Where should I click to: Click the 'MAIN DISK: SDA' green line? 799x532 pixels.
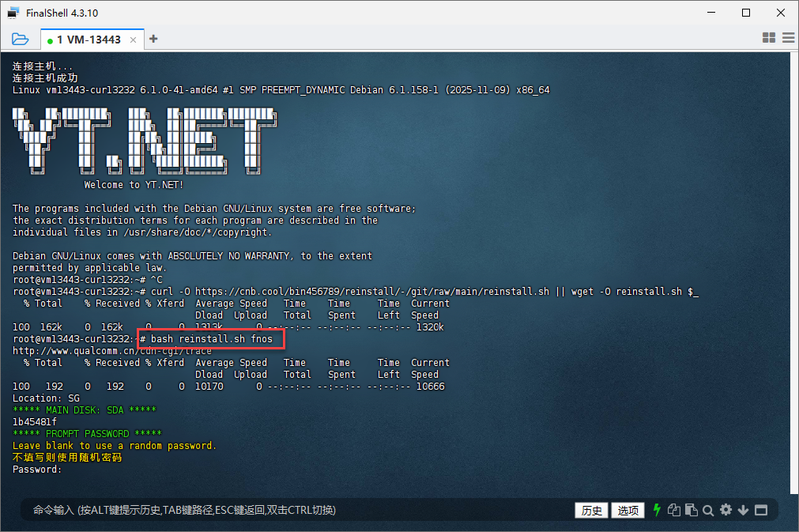click(84, 409)
